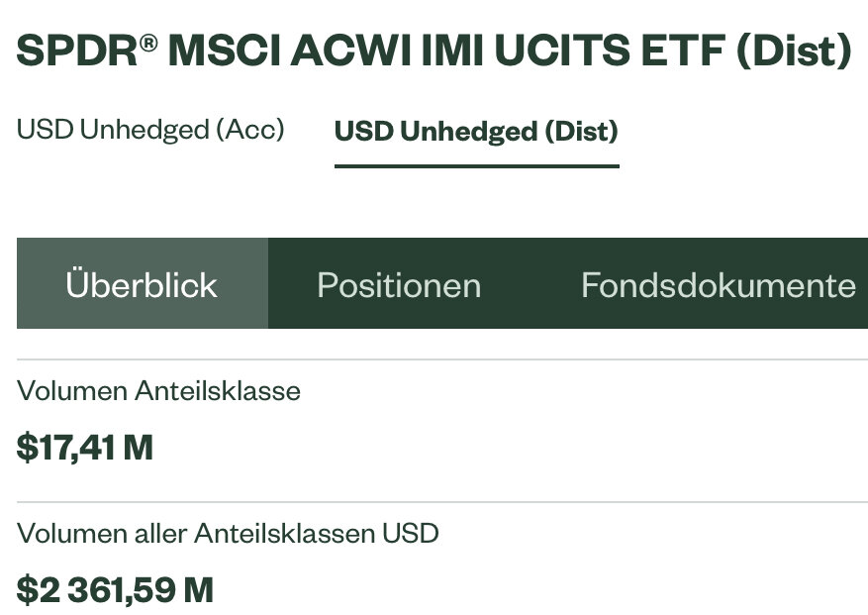Image resolution: width=868 pixels, height=615 pixels.
Task: Select the USD Unhedged (Dist) tab
Action: [x=476, y=131]
